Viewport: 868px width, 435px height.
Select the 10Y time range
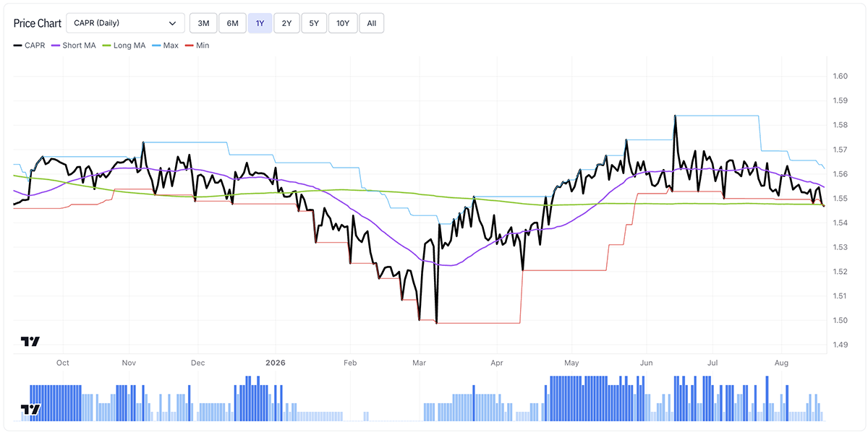343,23
